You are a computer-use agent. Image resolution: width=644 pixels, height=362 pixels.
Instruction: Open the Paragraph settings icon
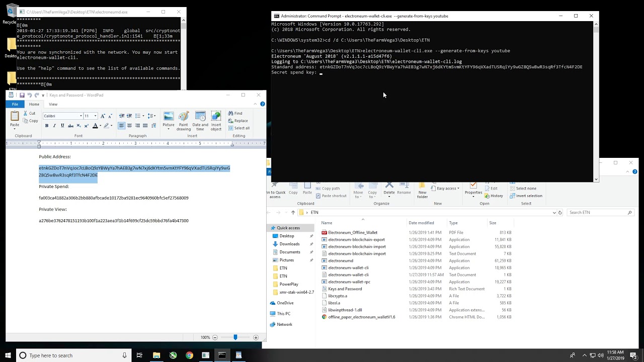(153, 126)
